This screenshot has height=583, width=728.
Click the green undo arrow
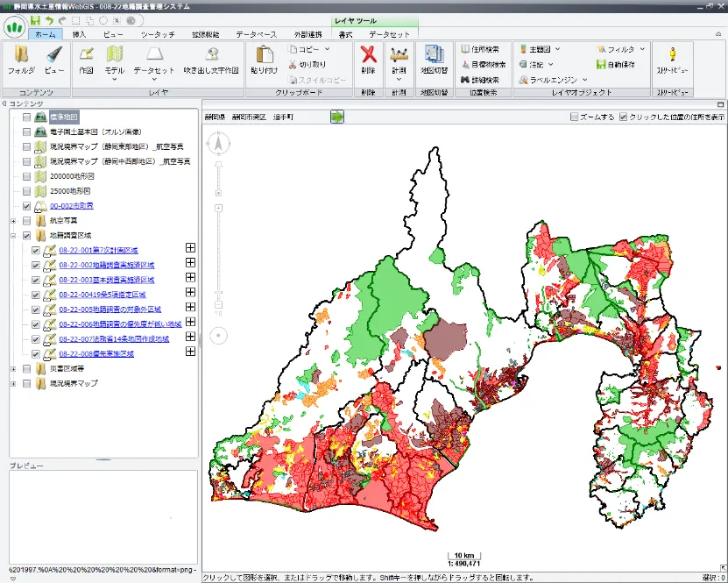coord(49,20)
